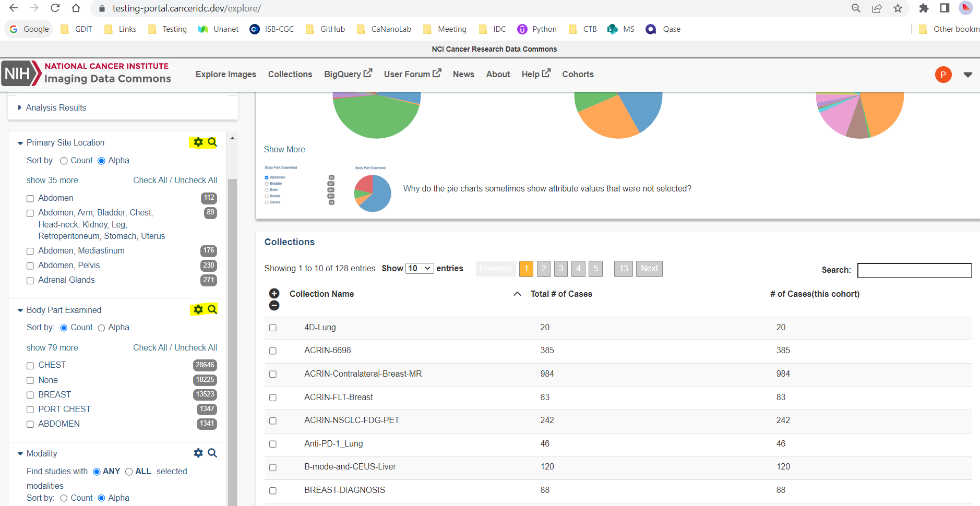Open the profile avatar menu
Viewport: 980px width, 506px height.
pyautogui.click(x=943, y=74)
